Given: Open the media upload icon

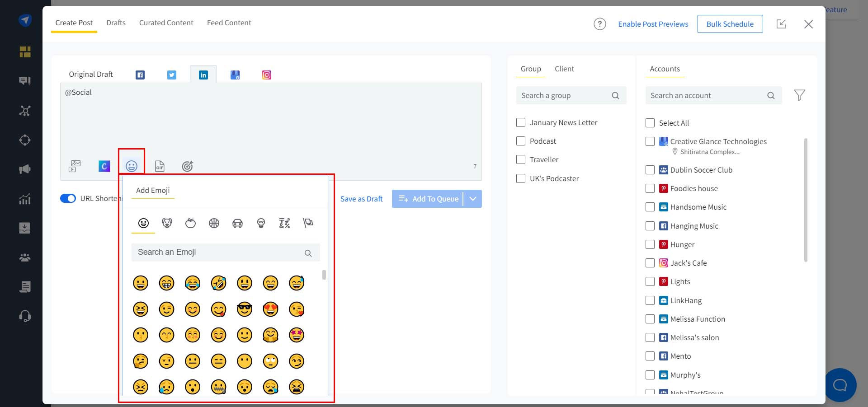Looking at the screenshot, I should [x=75, y=166].
